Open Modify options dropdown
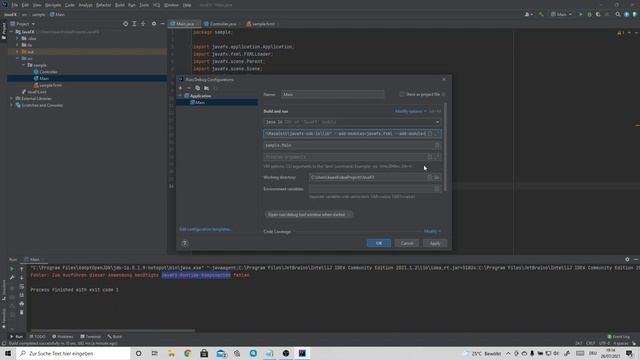This screenshot has width=640, height=360. click(x=410, y=111)
